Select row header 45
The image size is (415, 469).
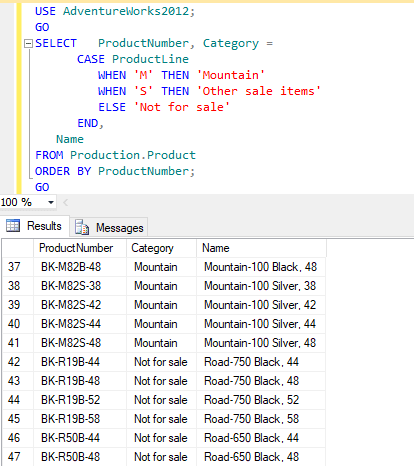(x=18, y=419)
